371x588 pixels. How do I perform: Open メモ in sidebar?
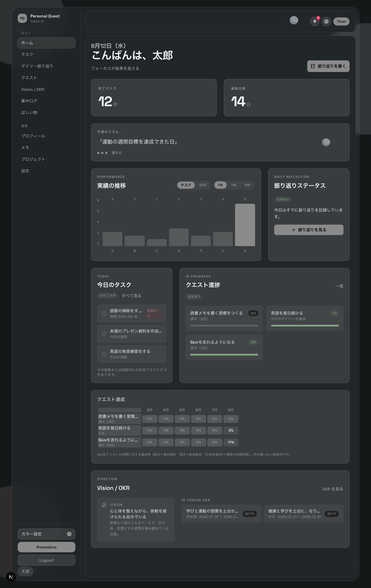click(46, 148)
